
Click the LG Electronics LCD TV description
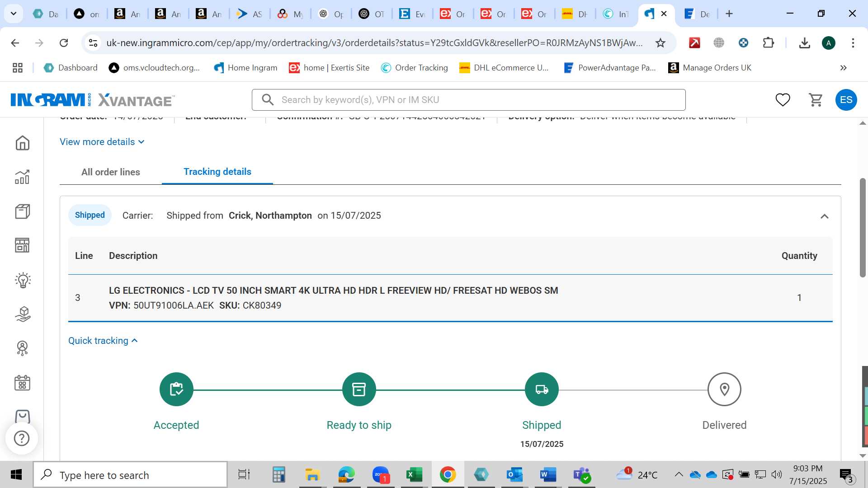pos(334,291)
